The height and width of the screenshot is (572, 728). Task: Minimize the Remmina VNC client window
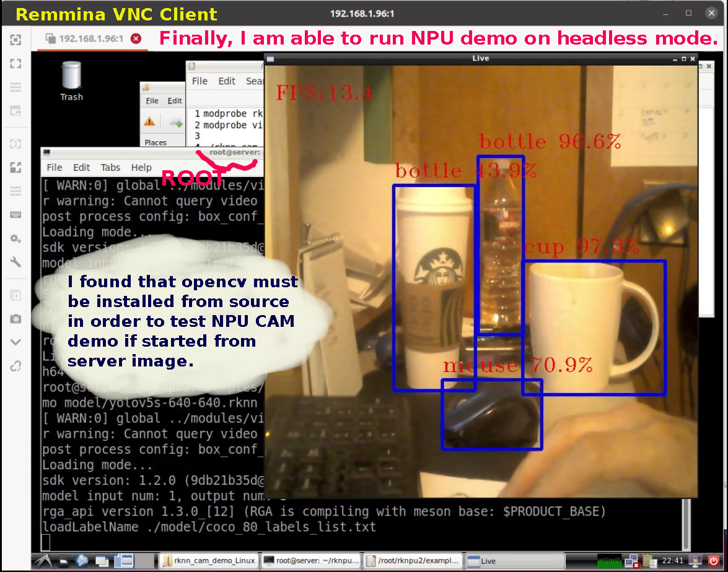(x=665, y=14)
